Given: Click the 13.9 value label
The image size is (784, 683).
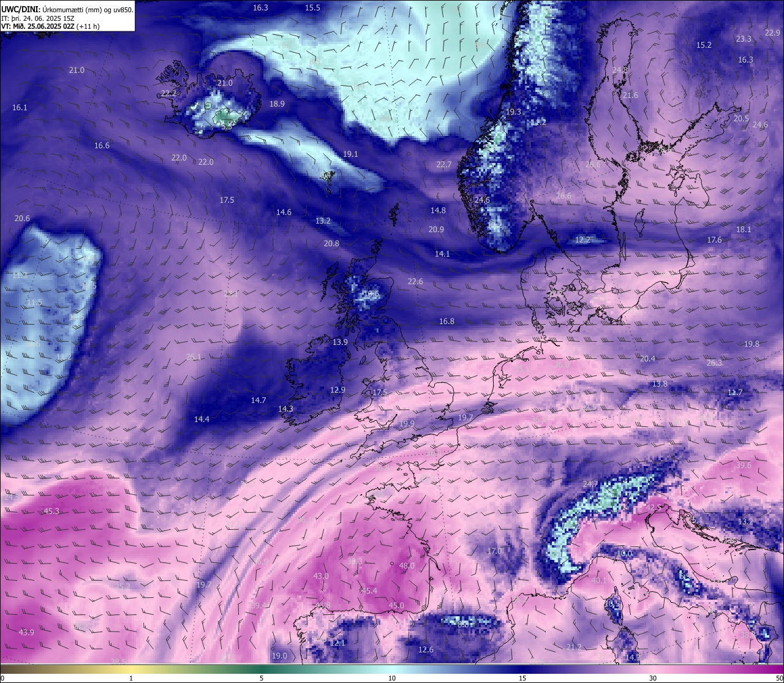Looking at the screenshot, I should tap(340, 342).
